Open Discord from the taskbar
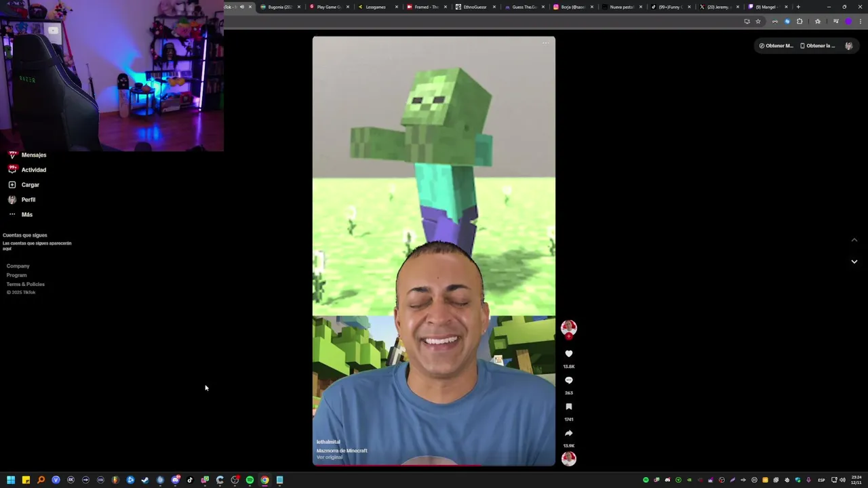 click(175, 480)
